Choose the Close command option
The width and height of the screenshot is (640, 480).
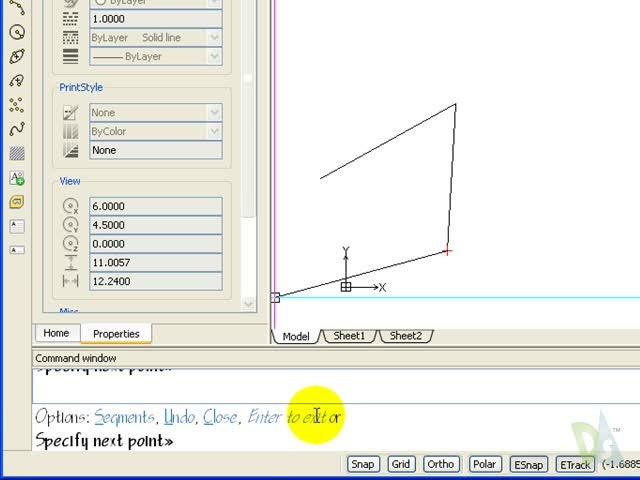(220, 417)
